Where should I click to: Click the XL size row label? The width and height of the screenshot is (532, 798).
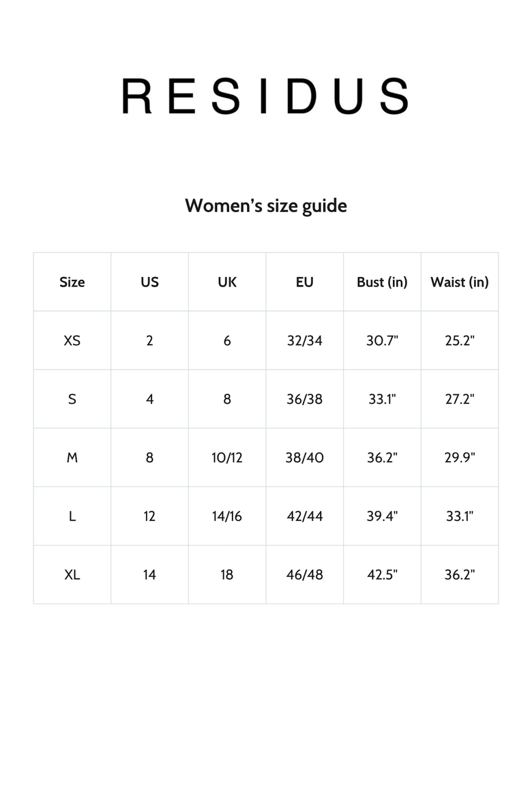pos(72,574)
